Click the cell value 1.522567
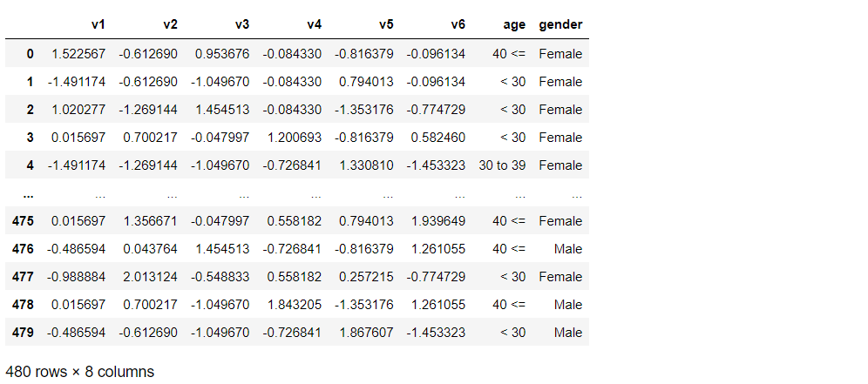868x384 pixels. click(x=78, y=54)
